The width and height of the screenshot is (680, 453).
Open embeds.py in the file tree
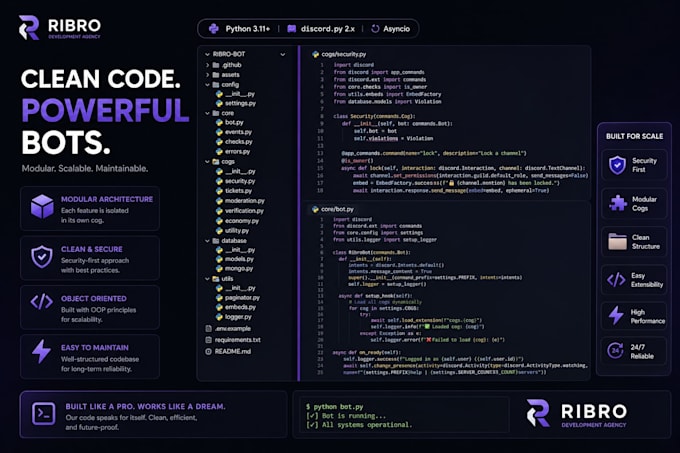pyautogui.click(x=240, y=307)
